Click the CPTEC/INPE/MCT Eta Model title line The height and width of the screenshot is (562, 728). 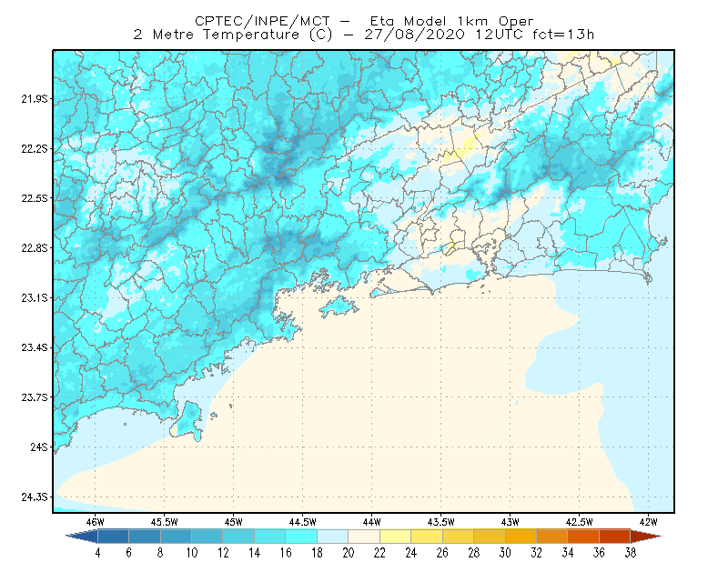364,21
